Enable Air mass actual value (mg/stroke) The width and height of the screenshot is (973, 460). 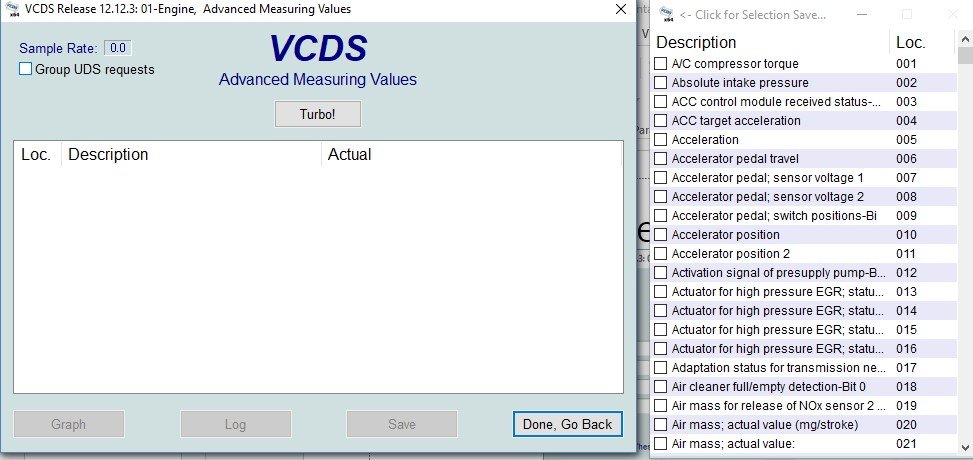point(660,425)
